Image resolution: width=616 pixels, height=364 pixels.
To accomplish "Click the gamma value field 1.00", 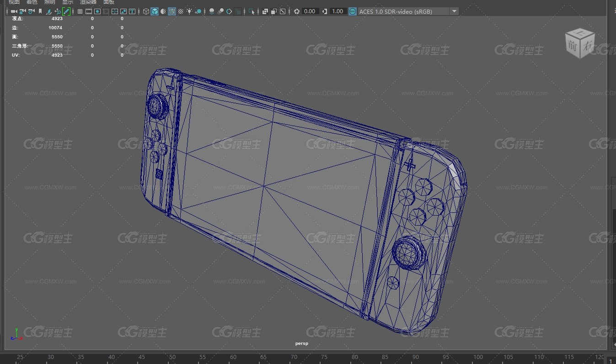I will pos(337,11).
